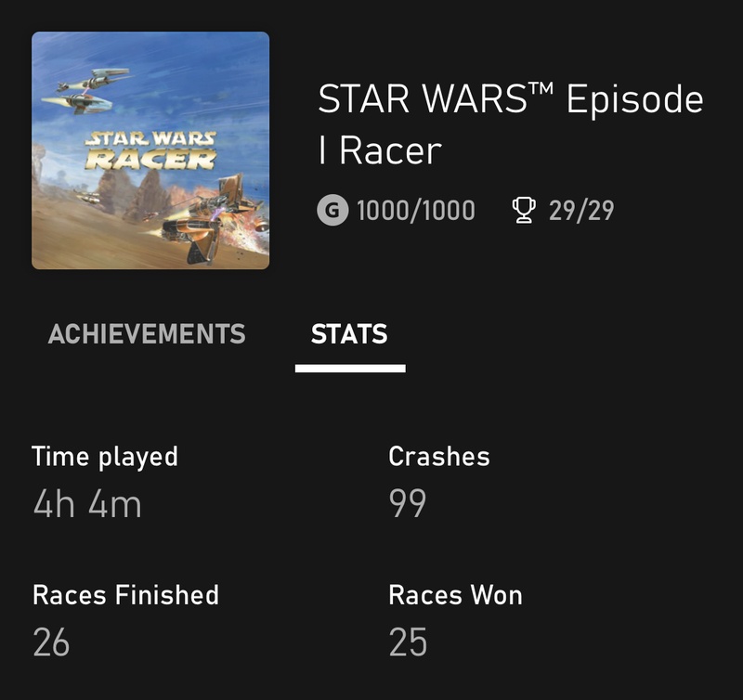Click the 29/29 achievements count

click(x=580, y=211)
